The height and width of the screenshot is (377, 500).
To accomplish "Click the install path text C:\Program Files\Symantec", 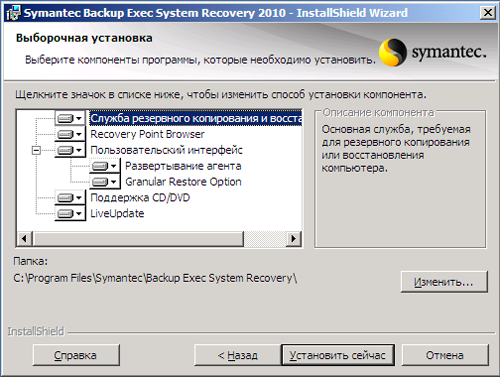I will pos(155,278).
